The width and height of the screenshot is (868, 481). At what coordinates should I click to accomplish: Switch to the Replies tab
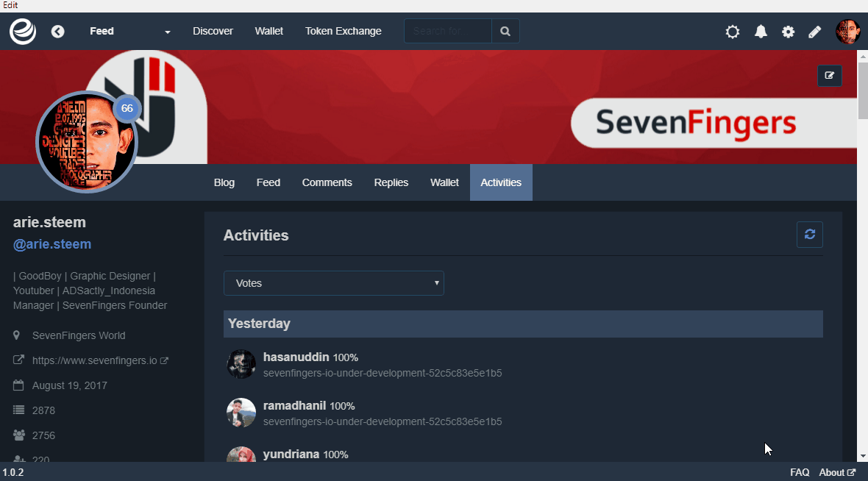click(391, 182)
